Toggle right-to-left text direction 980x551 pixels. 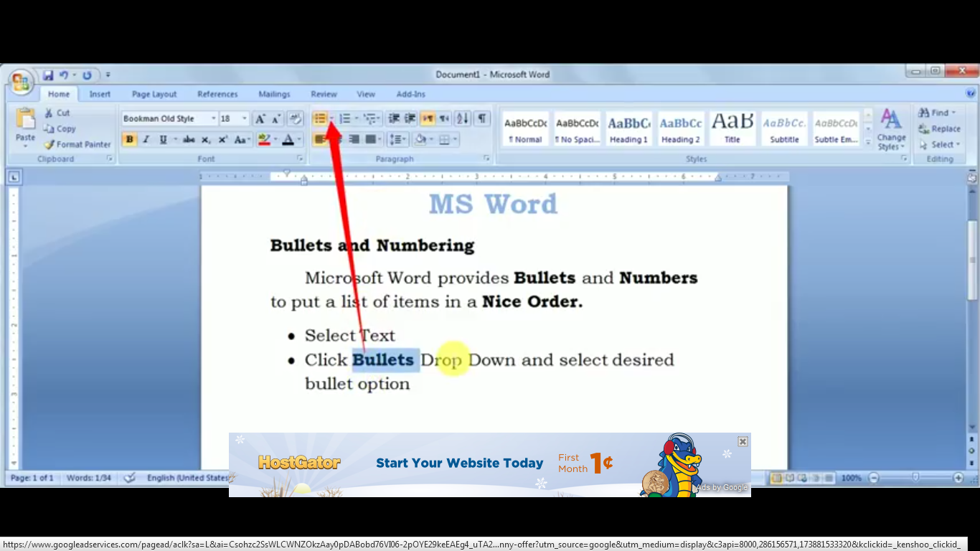point(444,118)
